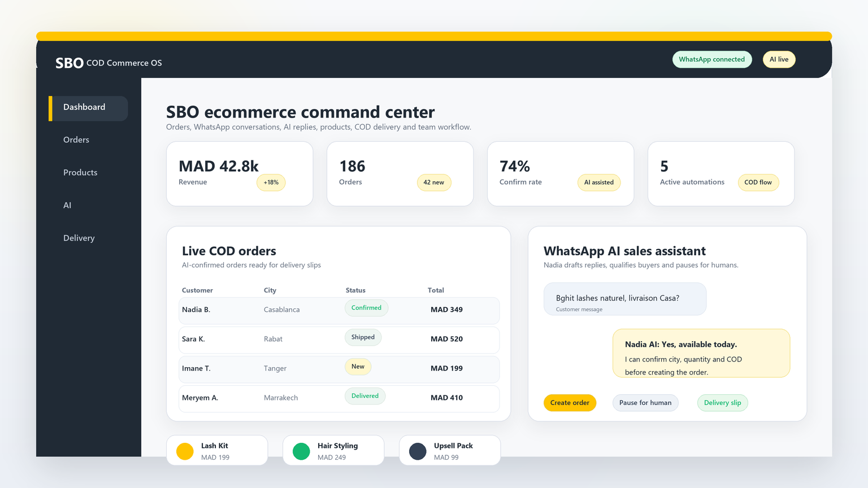868x488 pixels.
Task: Select the dark Upsell Pack color dot
Action: click(418, 451)
